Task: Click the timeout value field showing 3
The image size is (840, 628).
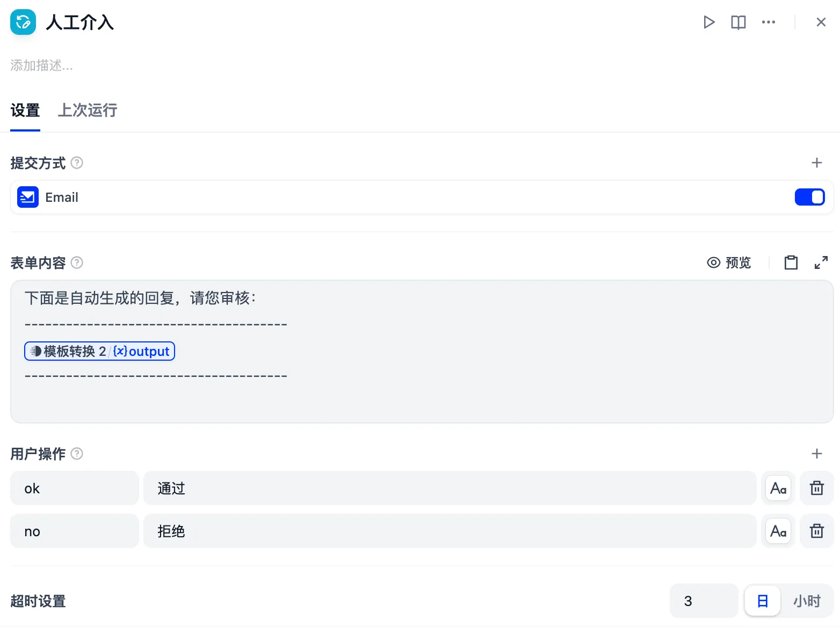Action: click(704, 601)
